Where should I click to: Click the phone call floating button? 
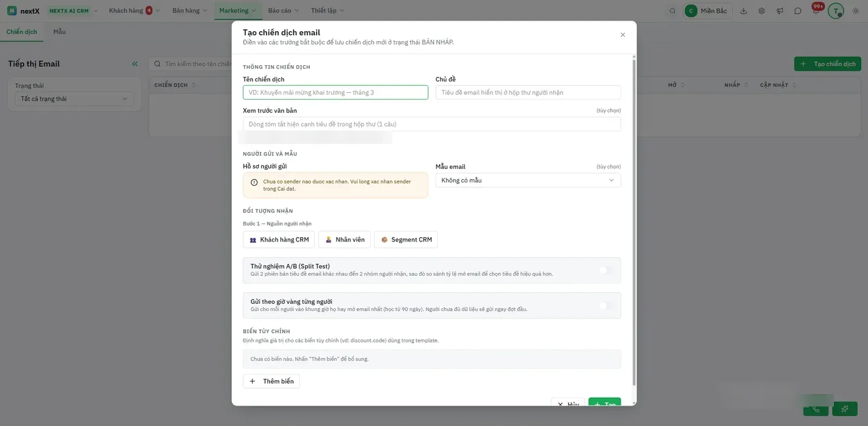[816, 409]
